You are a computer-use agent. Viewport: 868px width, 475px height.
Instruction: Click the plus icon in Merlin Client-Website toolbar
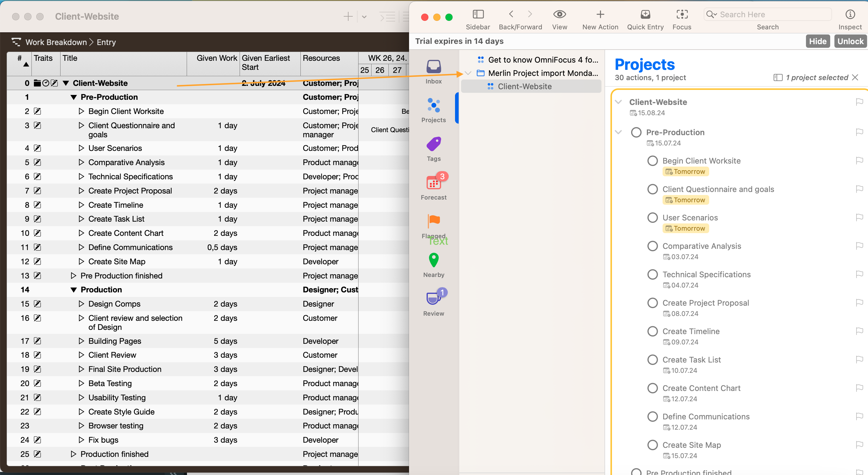pyautogui.click(x=348, y=16)
